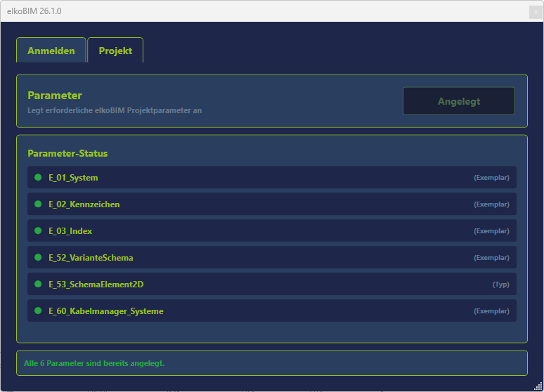This screenshot has width=544, height=392.
Task: Click the green status dot for E_03_Index
Action: (x=38, y=230)
